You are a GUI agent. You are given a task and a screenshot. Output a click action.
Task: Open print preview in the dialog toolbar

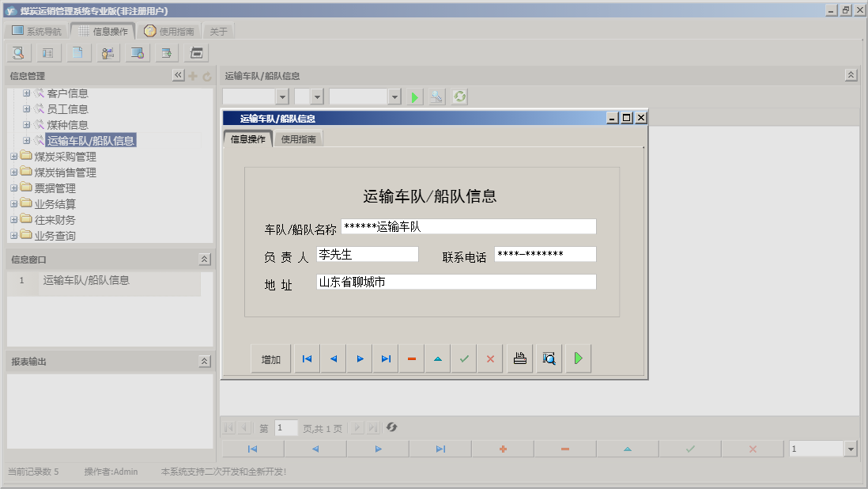548,358
